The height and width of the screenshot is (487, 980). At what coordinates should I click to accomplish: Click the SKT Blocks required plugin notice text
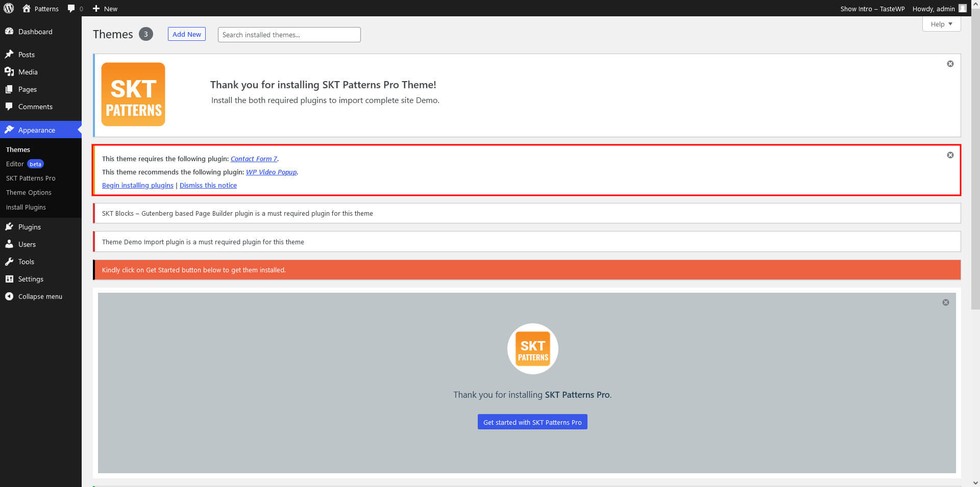[237, 213]
